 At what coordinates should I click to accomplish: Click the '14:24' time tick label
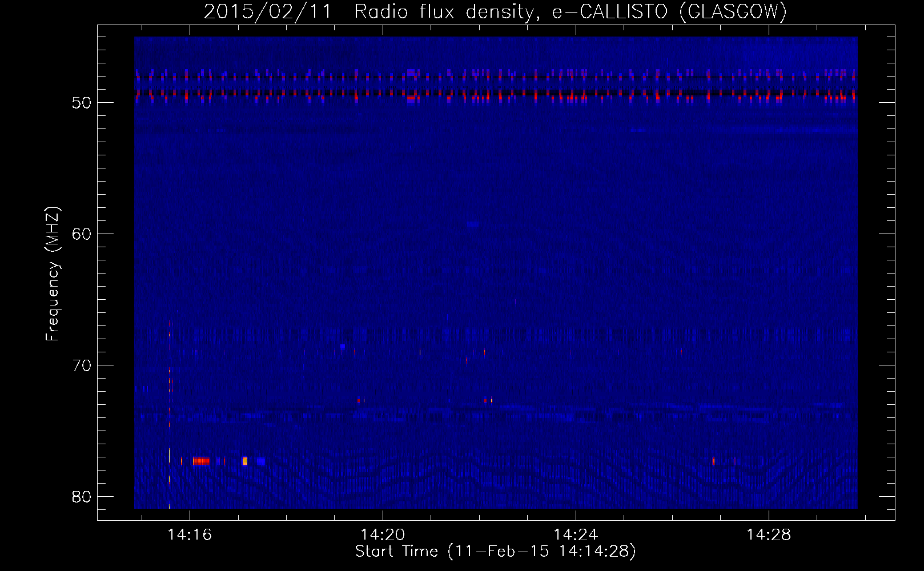[x=576, y=534]
